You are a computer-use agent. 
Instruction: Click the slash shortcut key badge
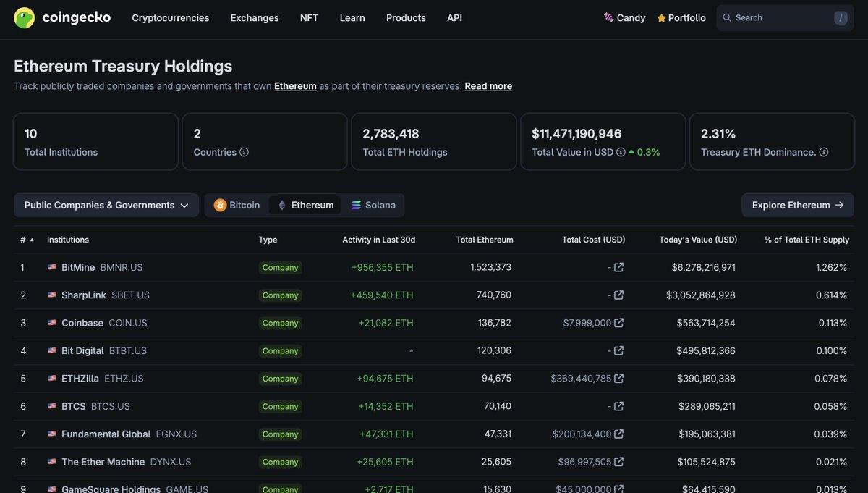(x=841, y=18)
